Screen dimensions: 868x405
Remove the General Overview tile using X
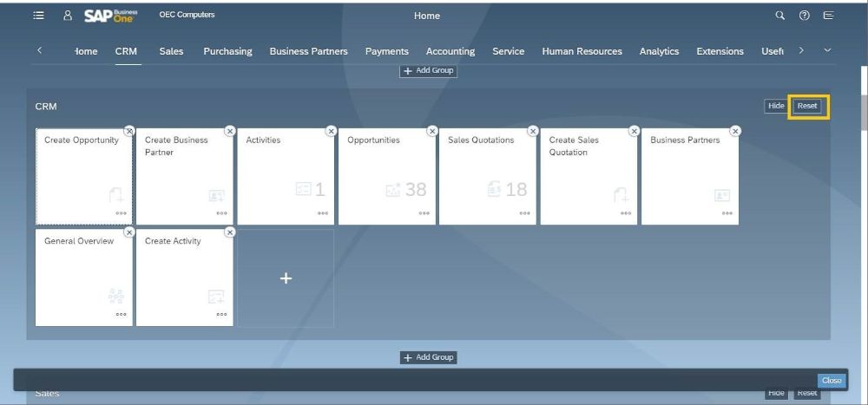pos(129,232)
